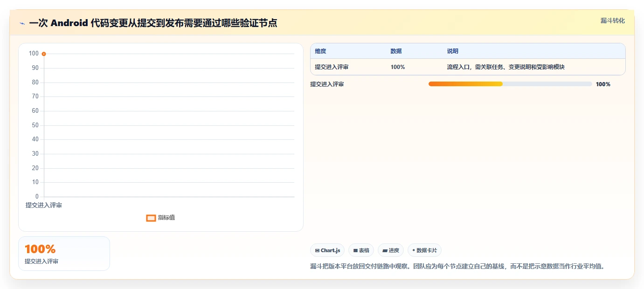Screen dimensions: 644x289
Task: Click the 100% cell in the table
Action: [398, 67]
